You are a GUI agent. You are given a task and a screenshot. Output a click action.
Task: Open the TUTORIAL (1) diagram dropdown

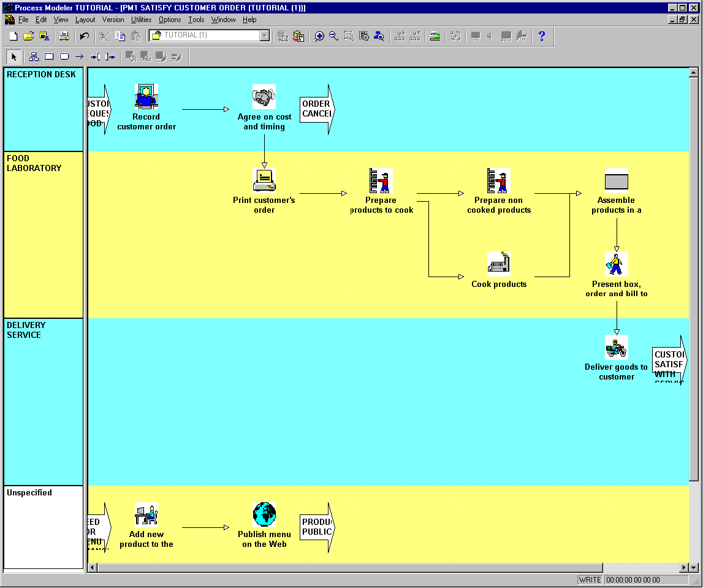point(264,36)
